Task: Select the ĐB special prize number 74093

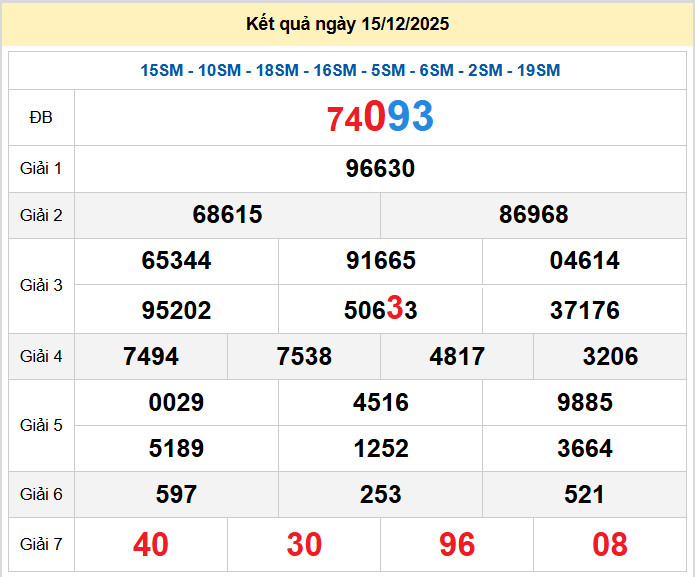Action: (380, 118)
